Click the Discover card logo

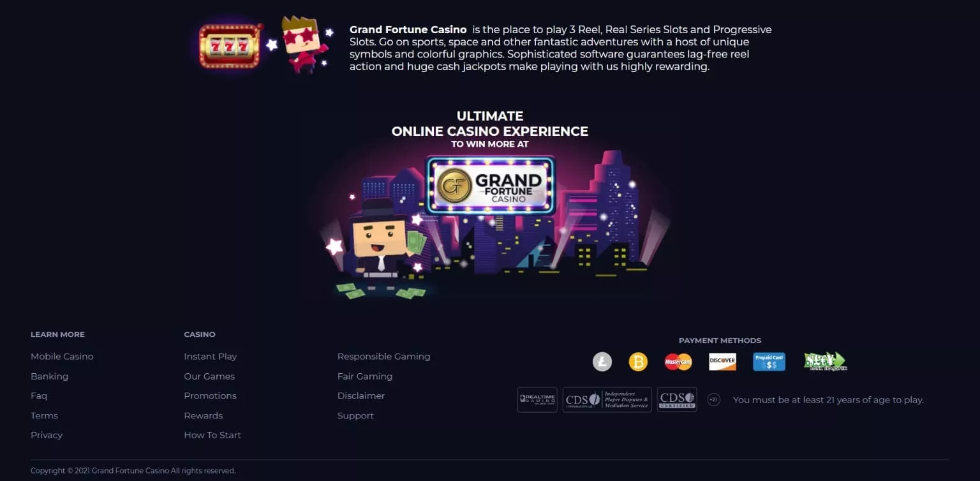722,362
